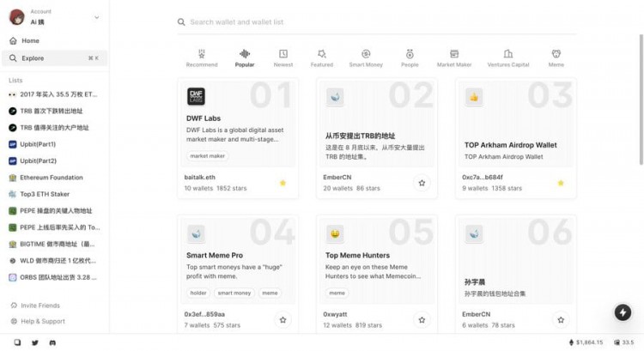Click whale icon on 孙宇晨 card
The width and height of the screenshot is (644, 351).
pos(474,234)
